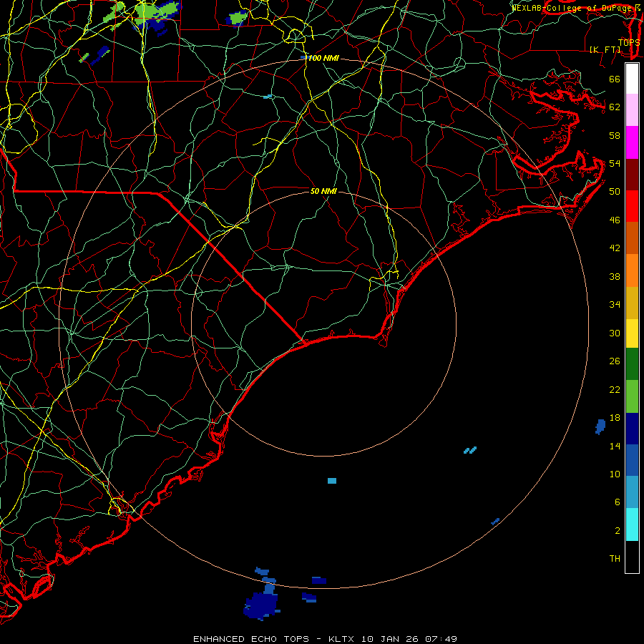Viewport: 644px width, 644px height.
Task: Click the legend value 54
Action: 615,163
